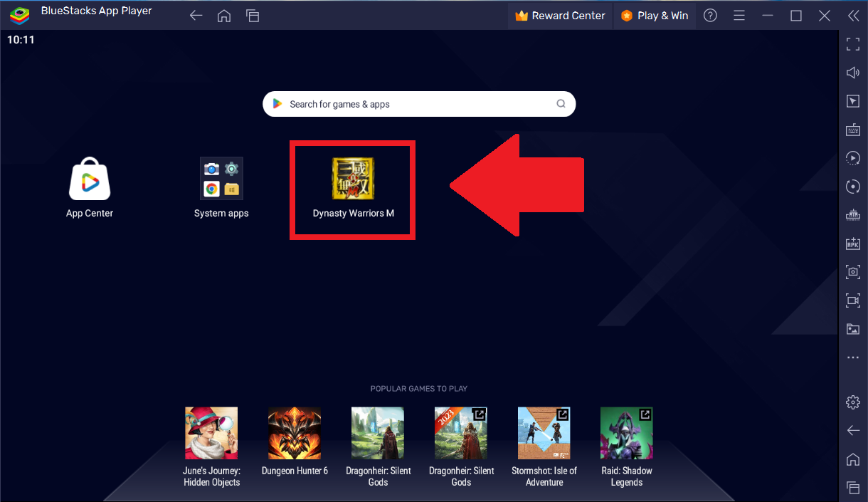
Task: Maximize the BlueStacks window
Action: (x=796, y=16)
